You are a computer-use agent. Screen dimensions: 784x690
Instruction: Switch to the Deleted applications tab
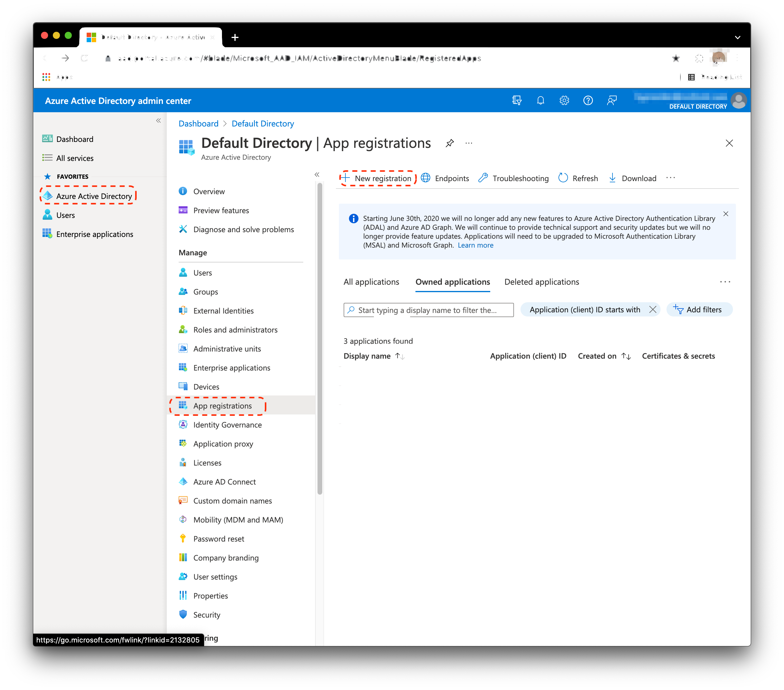coord(541,282)
